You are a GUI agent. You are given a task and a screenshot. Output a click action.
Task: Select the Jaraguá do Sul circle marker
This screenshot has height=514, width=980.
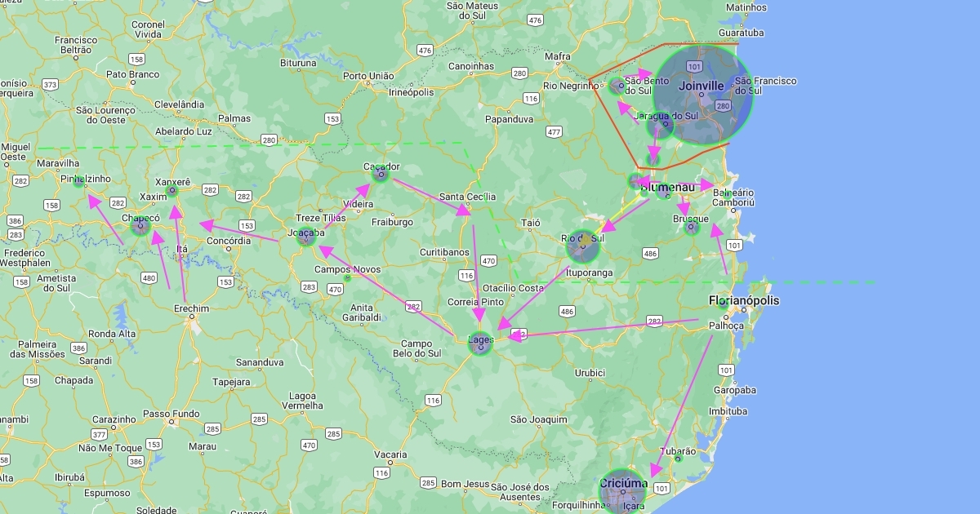[x=660, y=125]
